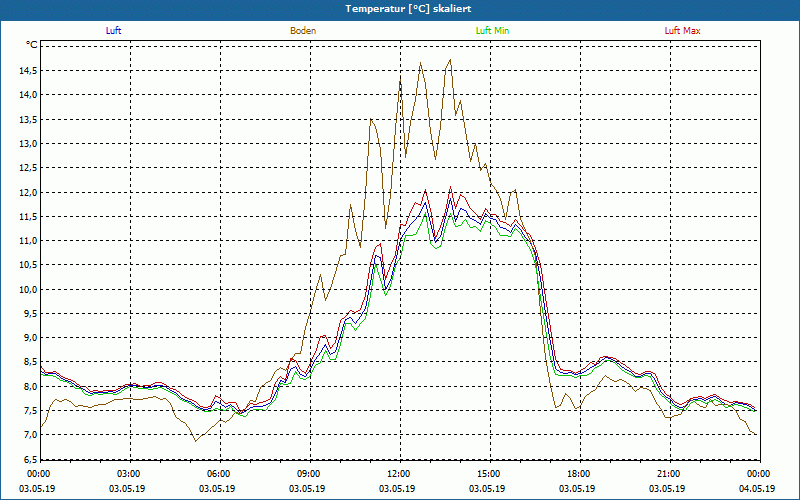The image size is (800, 500).
Task: Select the 7,0 y-axis value
Action: pos(29,435)
